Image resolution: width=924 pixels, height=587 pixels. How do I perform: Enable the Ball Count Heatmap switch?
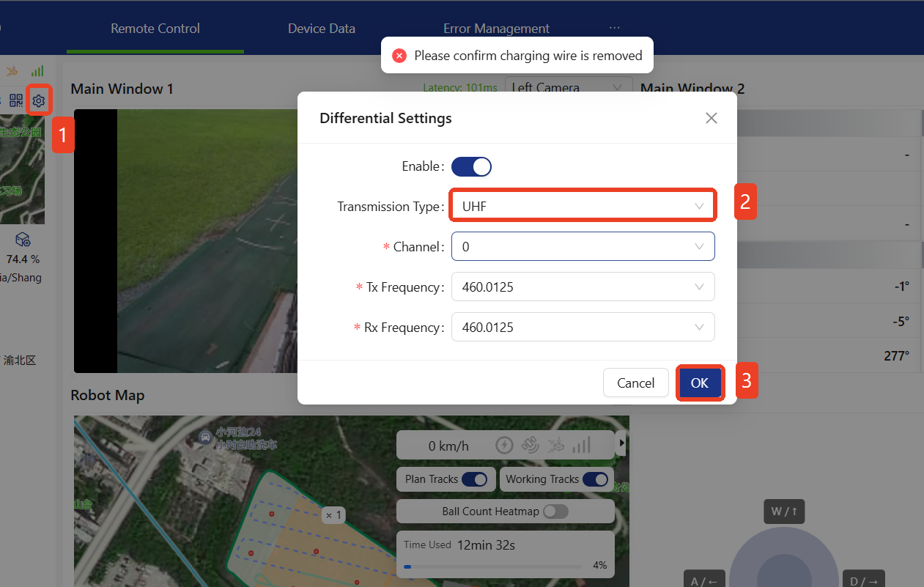(555, 512)
